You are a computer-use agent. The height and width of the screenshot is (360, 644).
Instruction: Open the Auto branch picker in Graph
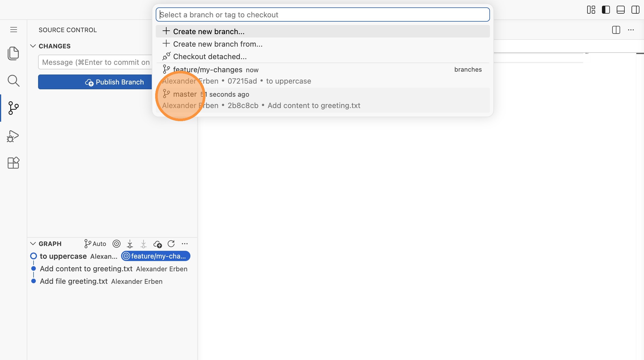click(95, 244)
